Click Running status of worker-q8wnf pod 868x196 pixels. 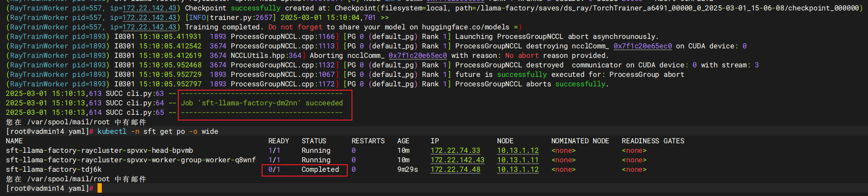[316, 160]
